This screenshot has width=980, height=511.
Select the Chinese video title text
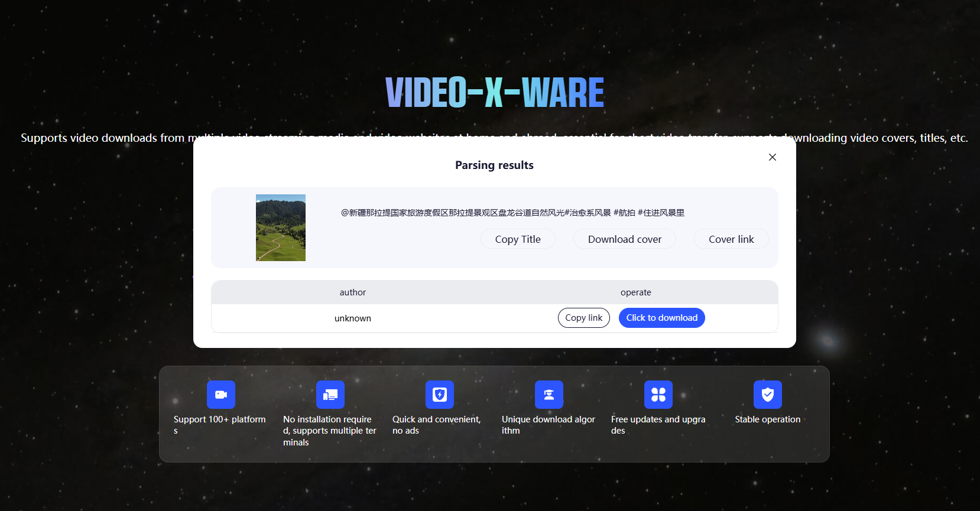click(x=512, y=213)
